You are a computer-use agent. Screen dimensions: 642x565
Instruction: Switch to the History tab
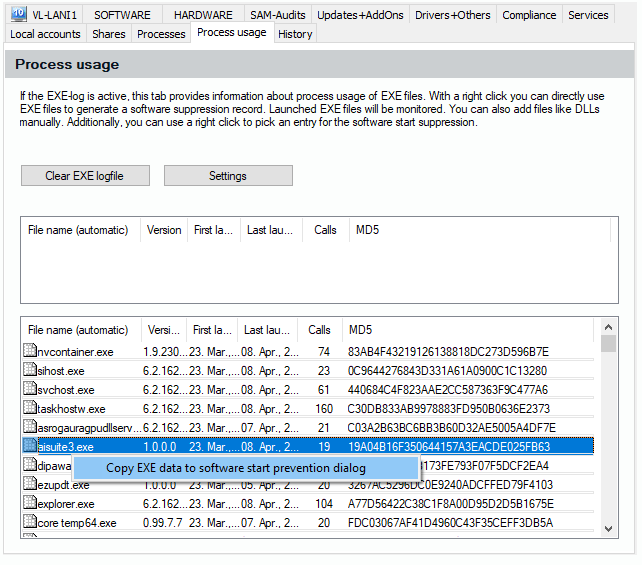click(295, 34)
